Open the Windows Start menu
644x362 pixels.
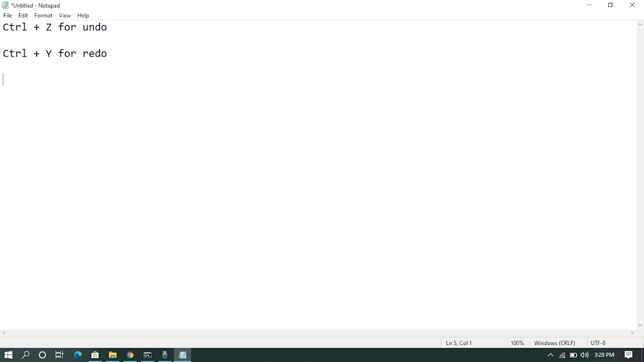coord(8,355)
